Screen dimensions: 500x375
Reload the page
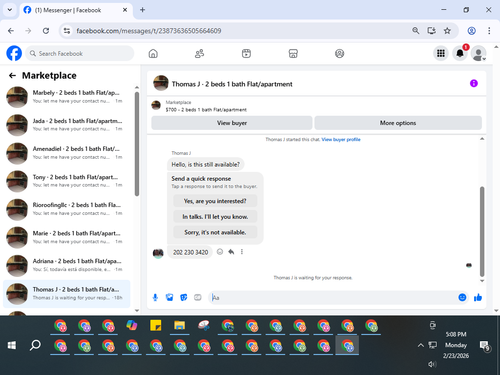[x=46, y=31]
